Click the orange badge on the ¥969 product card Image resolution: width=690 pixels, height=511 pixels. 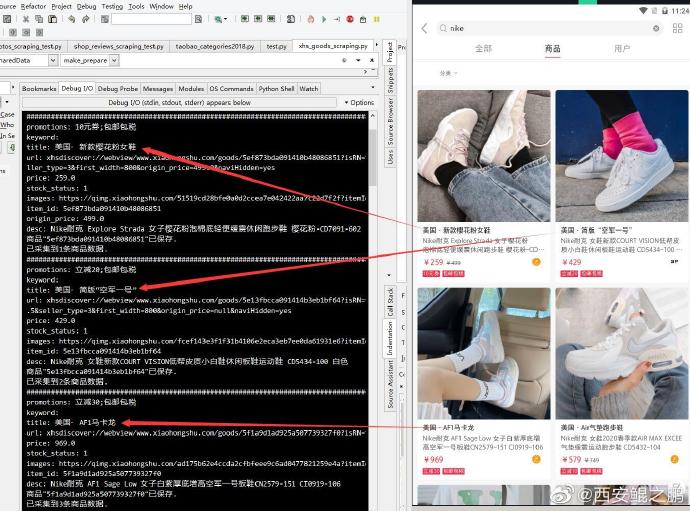pos(536,459)
